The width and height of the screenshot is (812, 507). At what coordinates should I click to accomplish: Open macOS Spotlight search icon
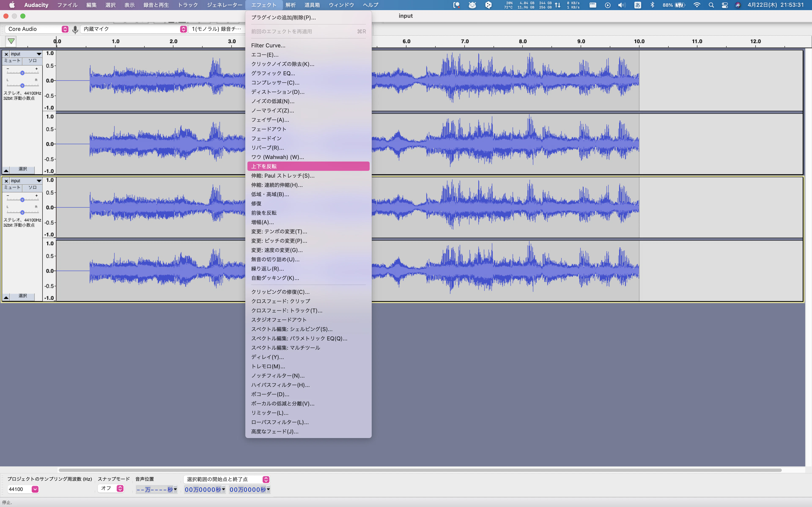point(711,5)
